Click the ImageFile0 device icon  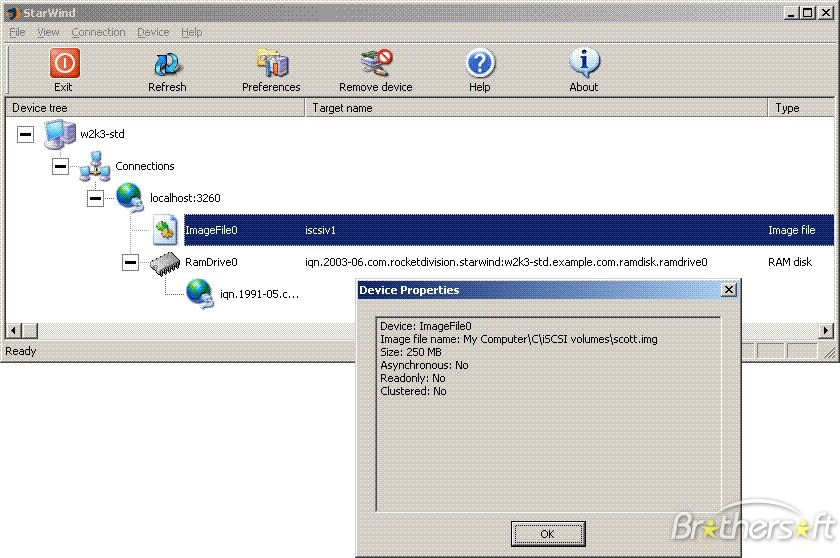165,230
